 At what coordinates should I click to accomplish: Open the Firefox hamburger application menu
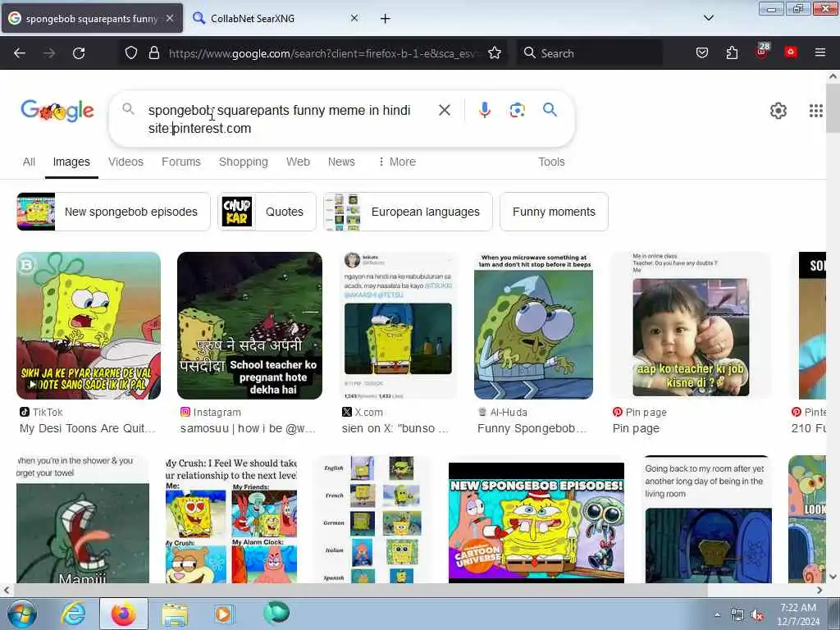[x=820, y=52]
